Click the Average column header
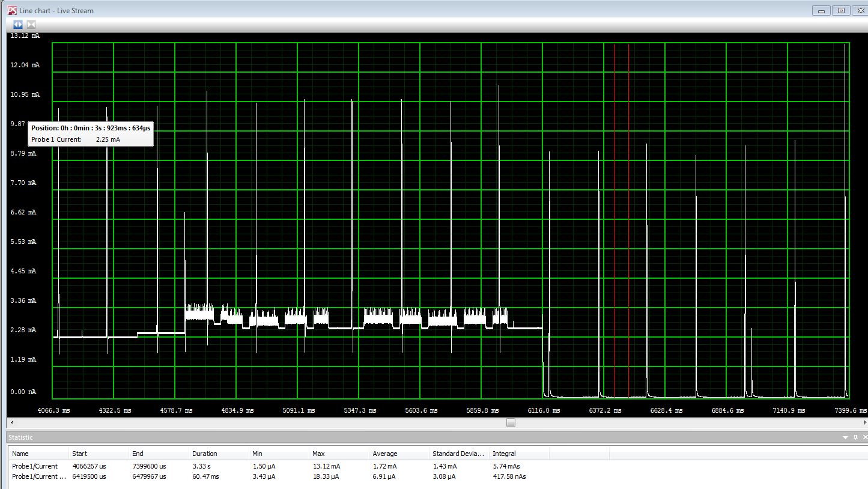Screen dimensions: 868x489 pos(399,454)
